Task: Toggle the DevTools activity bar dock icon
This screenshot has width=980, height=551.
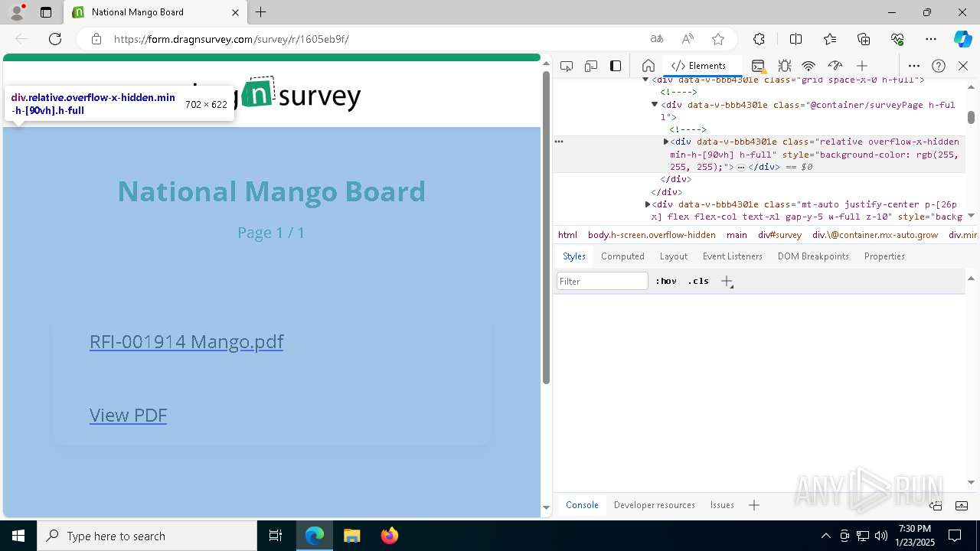Action: click(616, 66)
